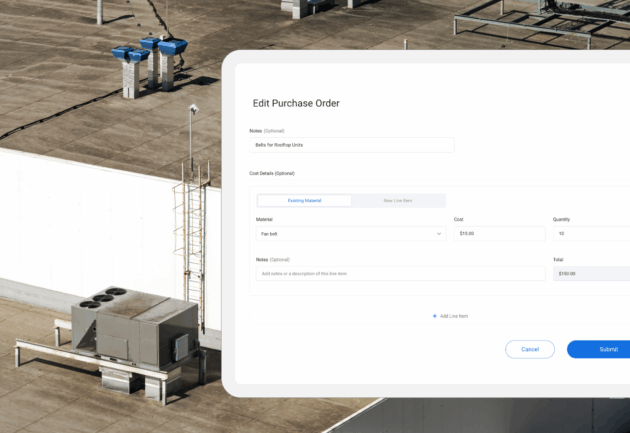Click the Cost field label
The width and height of the screenshot is (630, 433).
(459, 219)
